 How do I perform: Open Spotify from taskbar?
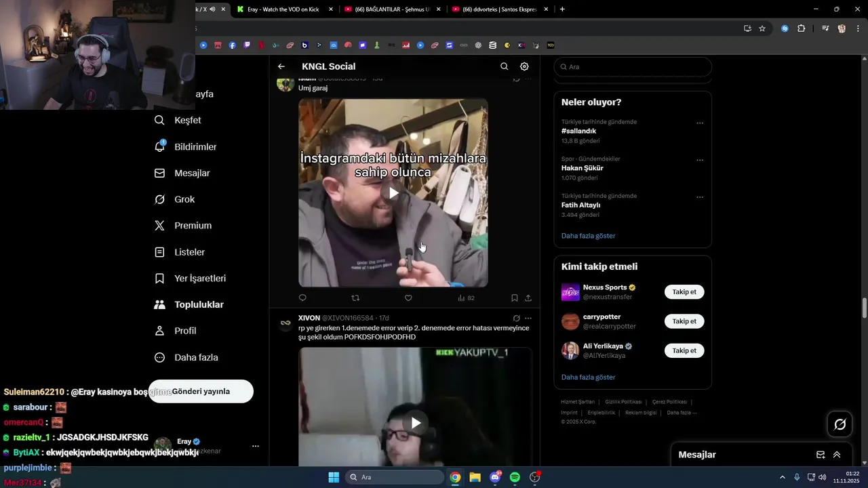pos(515,477)
